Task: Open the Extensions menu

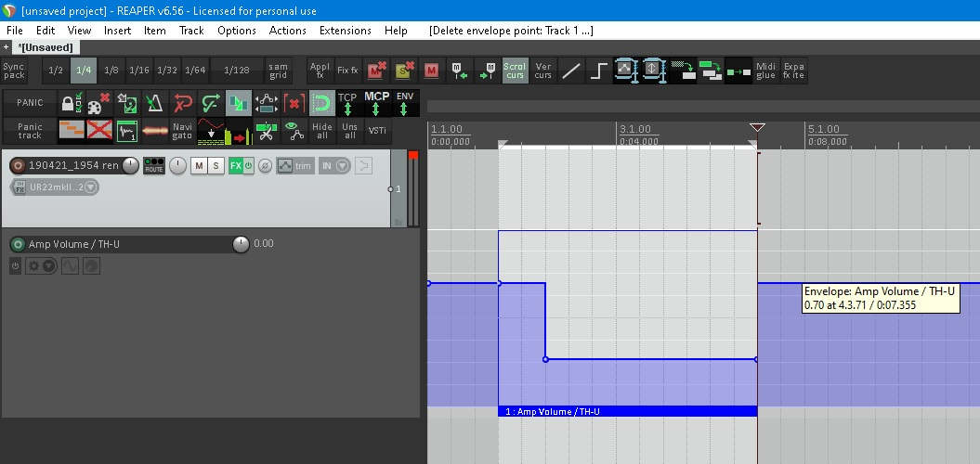Action: [x=345, y=31]
